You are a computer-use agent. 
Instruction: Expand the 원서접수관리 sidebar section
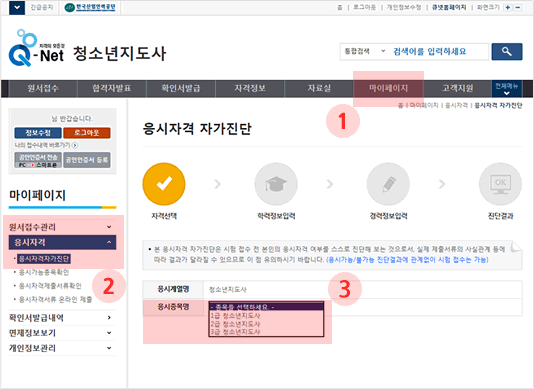[x=62, y=227]
